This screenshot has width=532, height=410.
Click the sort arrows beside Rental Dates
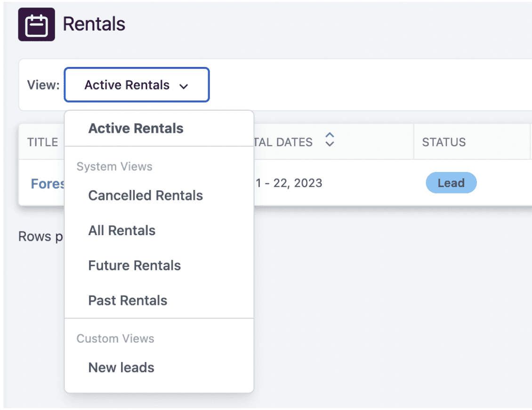coord(330,139)
